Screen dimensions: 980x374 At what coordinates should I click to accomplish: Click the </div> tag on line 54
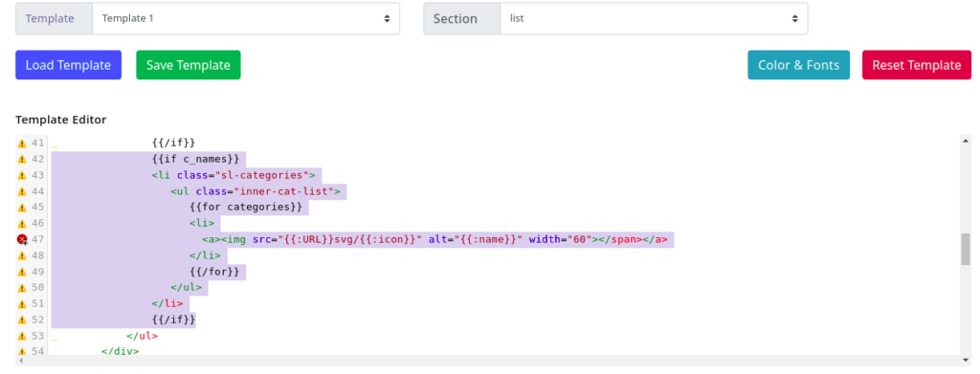(121, 352)
